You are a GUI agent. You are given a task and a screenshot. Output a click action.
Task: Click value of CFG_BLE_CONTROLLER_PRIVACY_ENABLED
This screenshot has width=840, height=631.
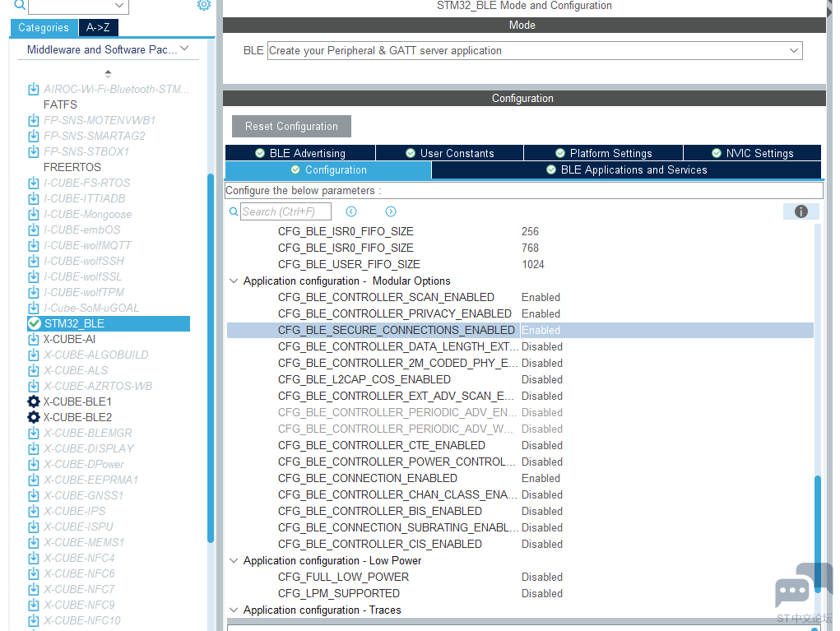(541, 314)
